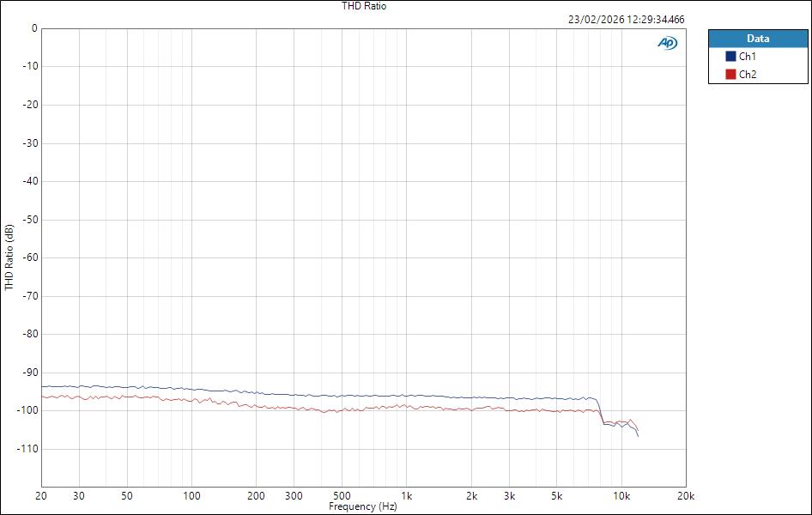Viewport: 812px width, 515px height.
Task: Click the Audio Precision AP logo
Action: pyautogui.click(x=665, y=41)
